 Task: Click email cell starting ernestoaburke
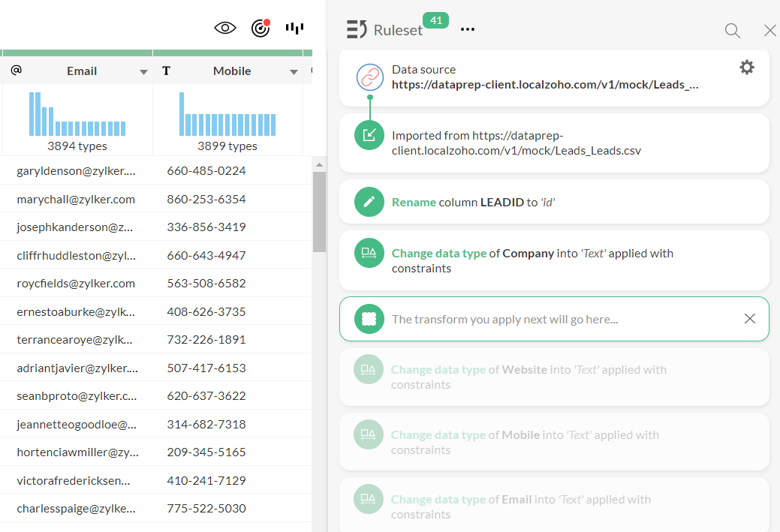click(x=76, y=311)
